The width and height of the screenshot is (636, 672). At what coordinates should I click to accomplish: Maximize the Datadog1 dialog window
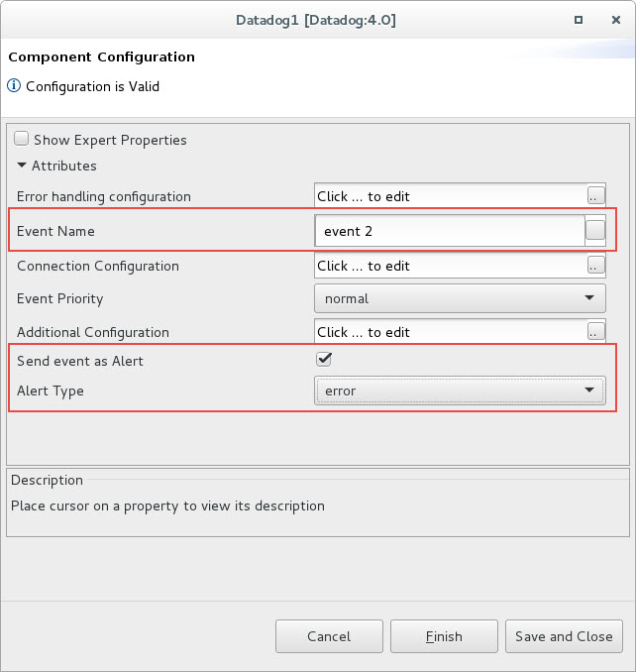pyautogui.click(x=579, y=20)
